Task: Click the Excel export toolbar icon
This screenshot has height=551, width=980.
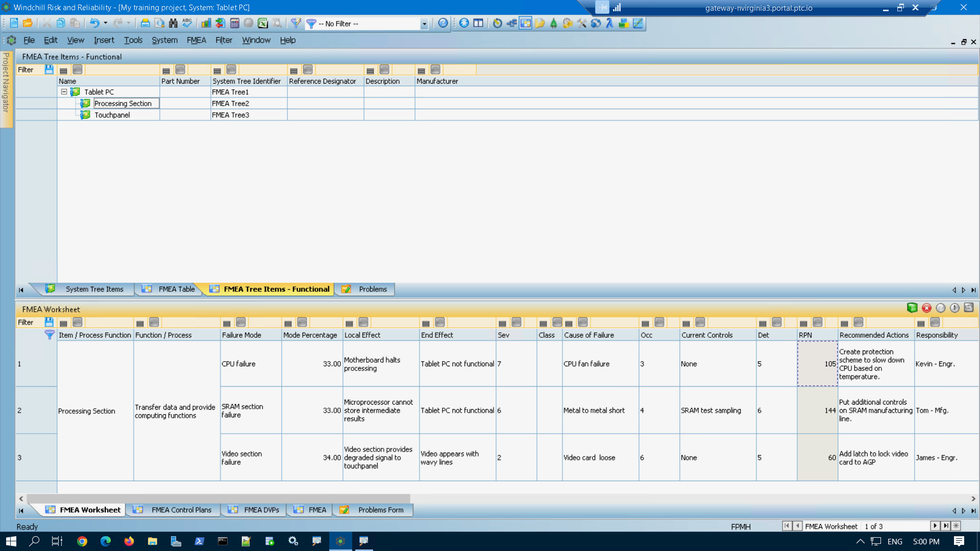Action: pyautogui.click(x=262, y=23)
